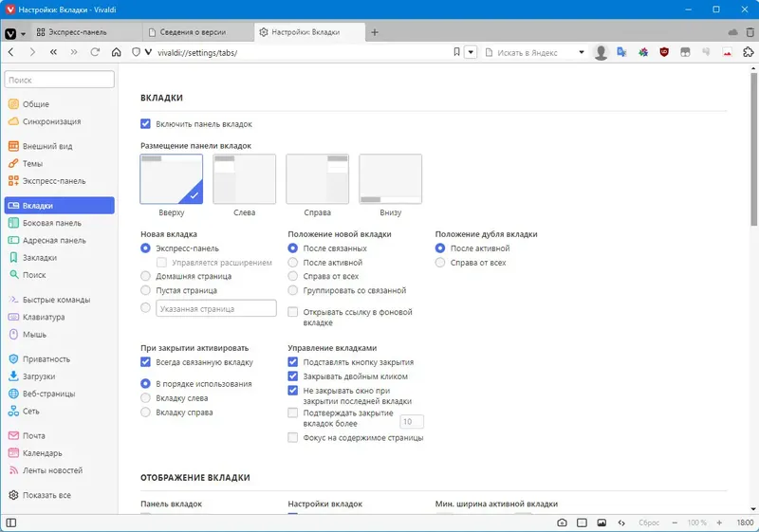
Task: Enable Открывать ссылку в фоновой вкладке
Action: 292,312
